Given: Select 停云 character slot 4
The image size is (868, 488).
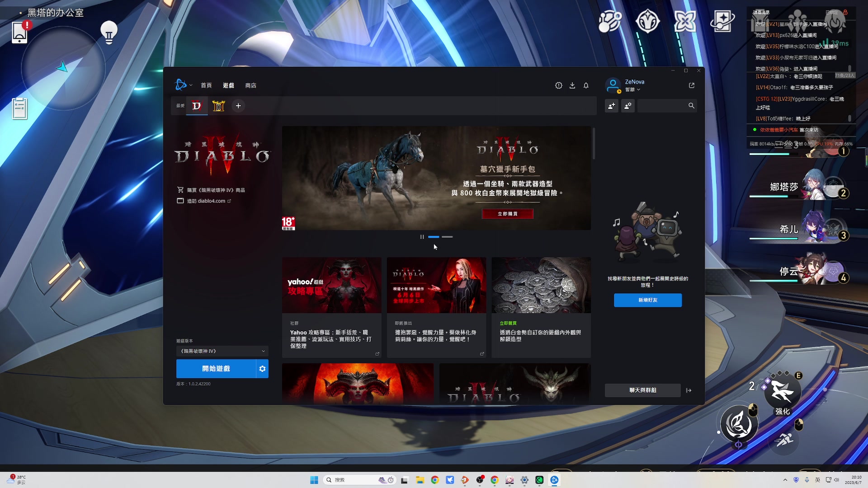Looking at the screenshot, I should (799, 270).
